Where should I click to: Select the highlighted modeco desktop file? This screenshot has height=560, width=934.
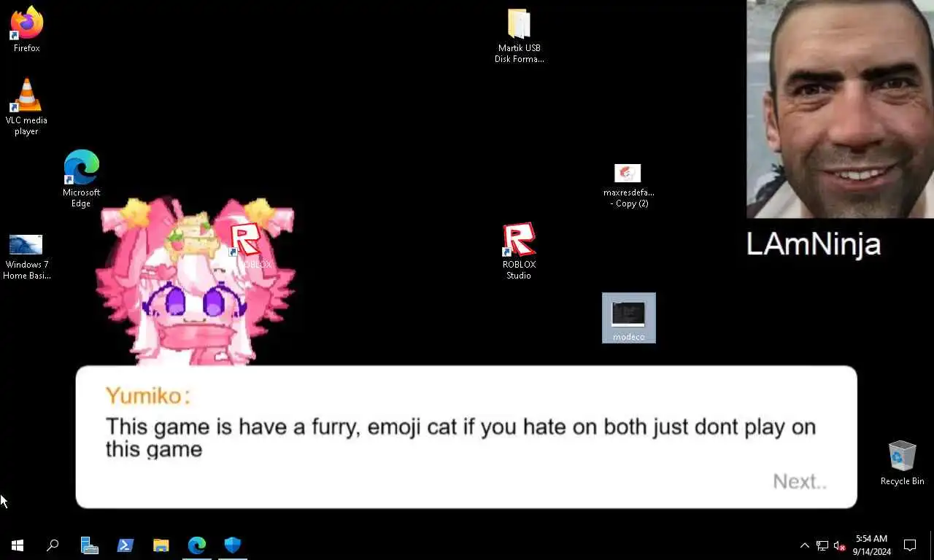click(629, 318)
